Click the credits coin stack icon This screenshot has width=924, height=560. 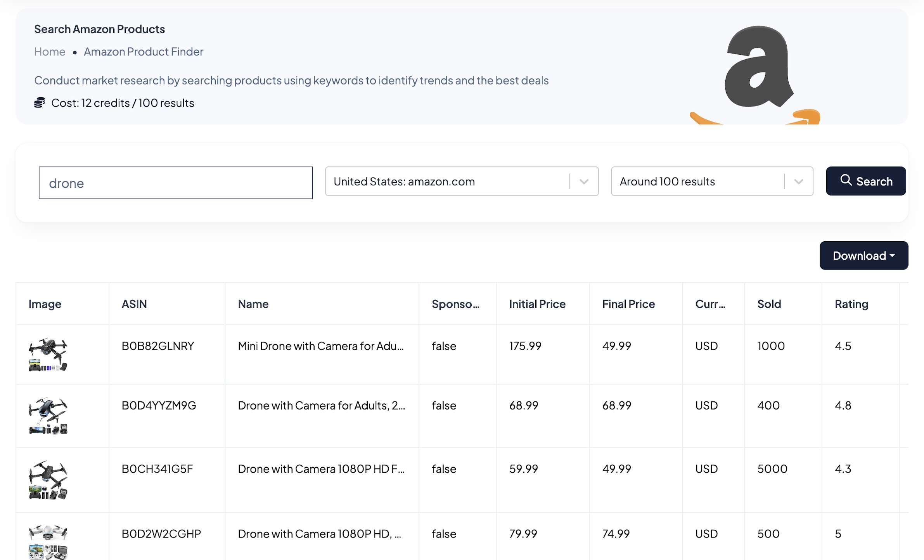point(39,103)
